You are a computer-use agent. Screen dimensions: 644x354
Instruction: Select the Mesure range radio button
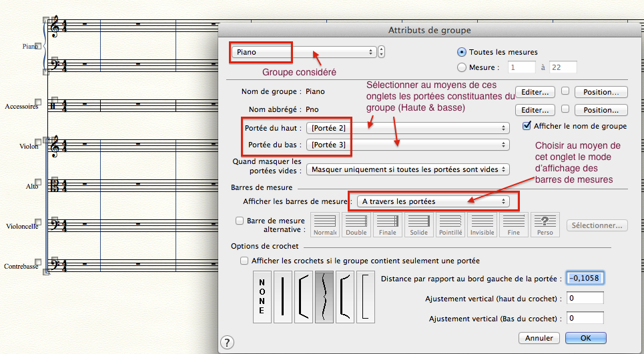click(462, 67)
